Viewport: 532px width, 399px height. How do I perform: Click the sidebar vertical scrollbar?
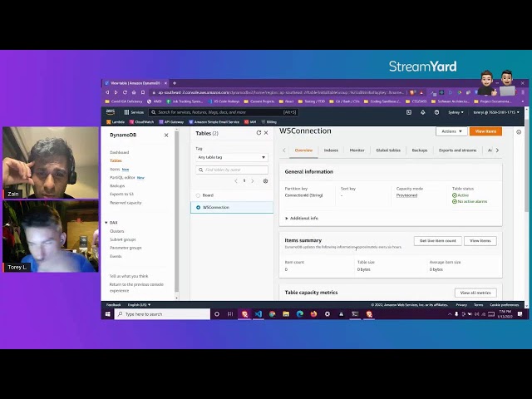tap(176, 210)
